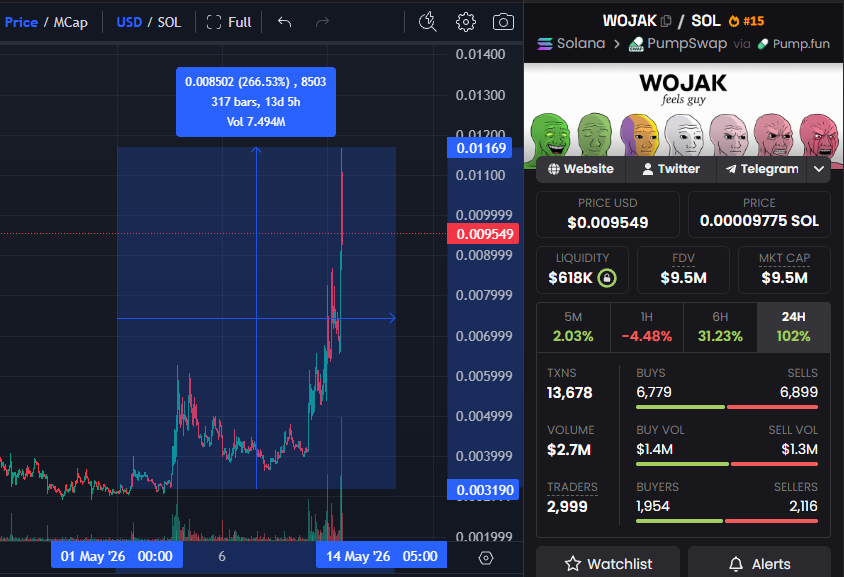Click the SELLERS 2,116 value
The image size is (844, 577).
803,506
